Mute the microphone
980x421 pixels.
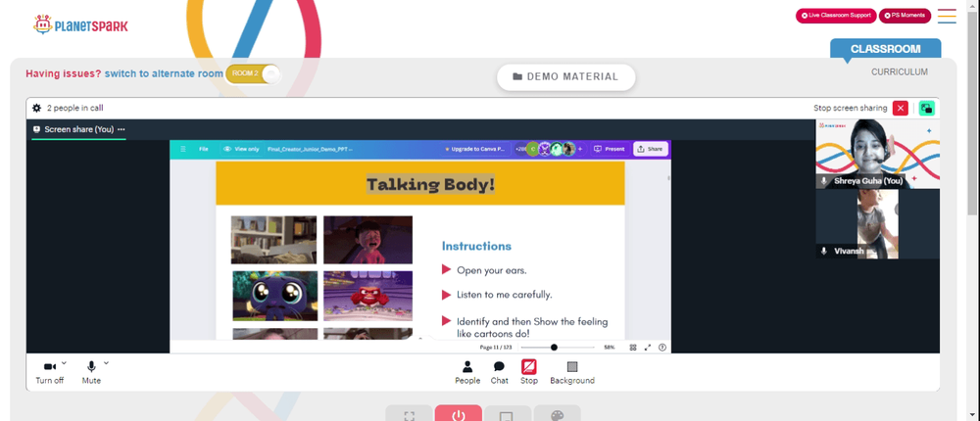[91, 373]
